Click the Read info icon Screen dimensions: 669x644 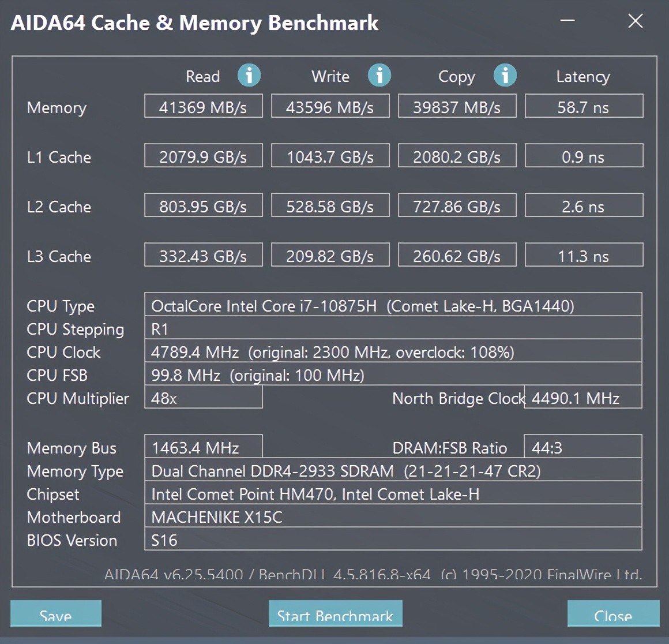(249, 76)
